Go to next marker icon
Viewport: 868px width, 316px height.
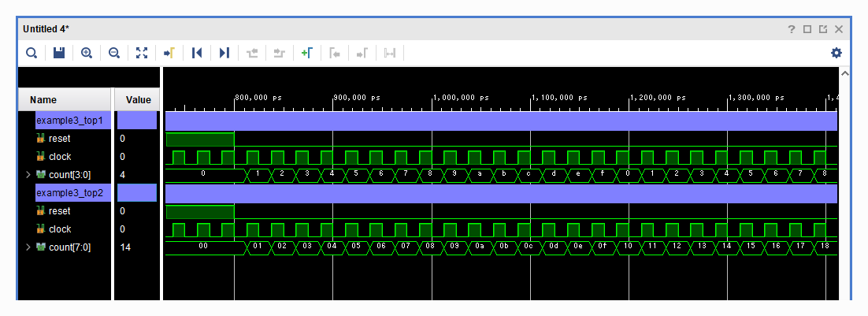[362, 53]
